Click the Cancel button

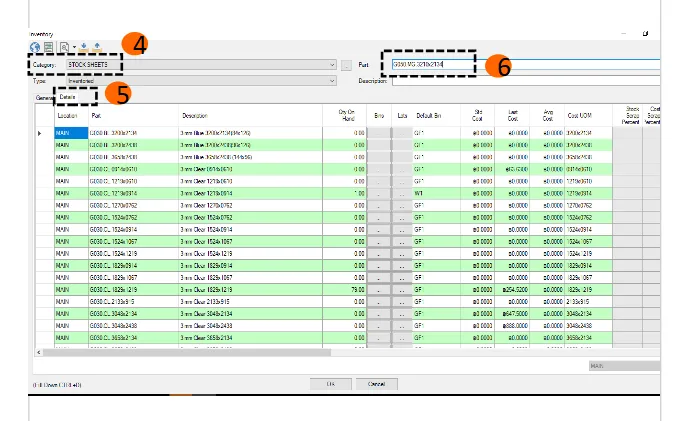pos(376,384)
